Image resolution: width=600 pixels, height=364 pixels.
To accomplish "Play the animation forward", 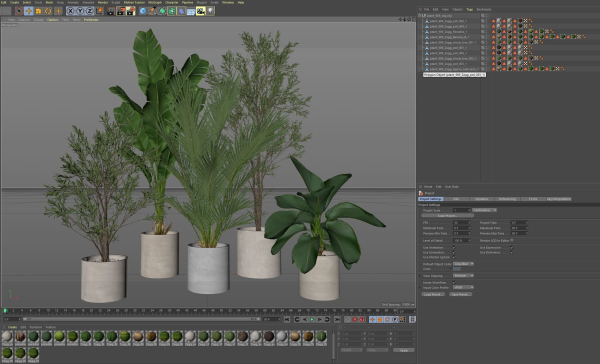I will tap(312, 319).
